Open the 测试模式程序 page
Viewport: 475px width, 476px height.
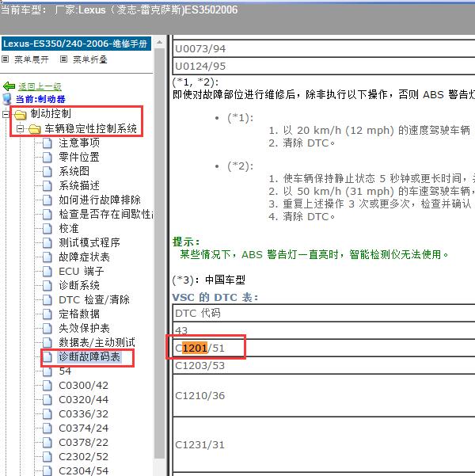tap(89, 242)
